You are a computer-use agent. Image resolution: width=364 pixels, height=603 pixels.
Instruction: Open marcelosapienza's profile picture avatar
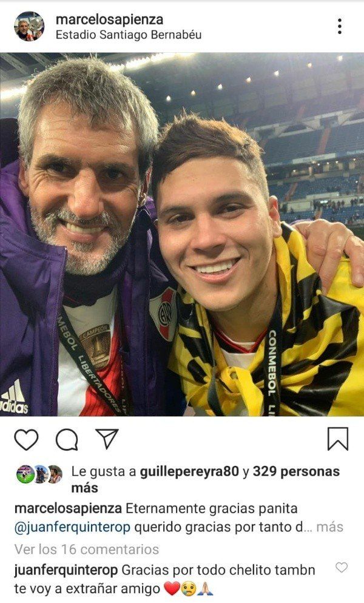tap(29, 26)
